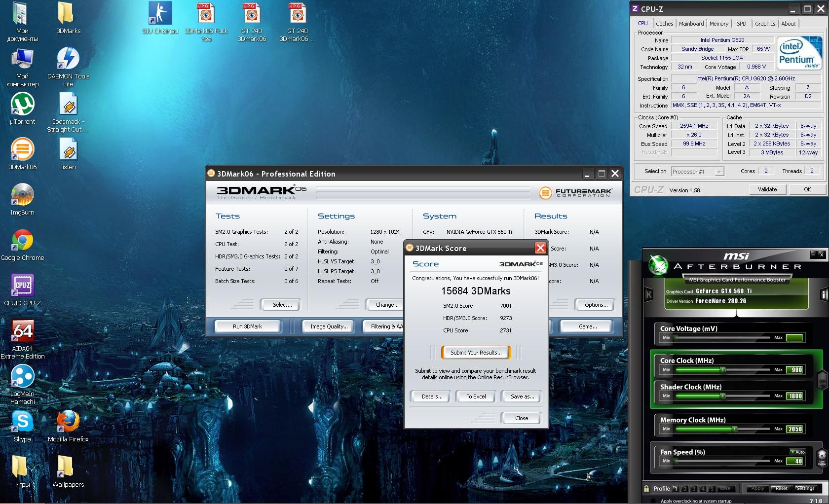The image size is (829, 504).
Task: Launch DAEMON Tools Lite shortcut
Action: (68, 67)
